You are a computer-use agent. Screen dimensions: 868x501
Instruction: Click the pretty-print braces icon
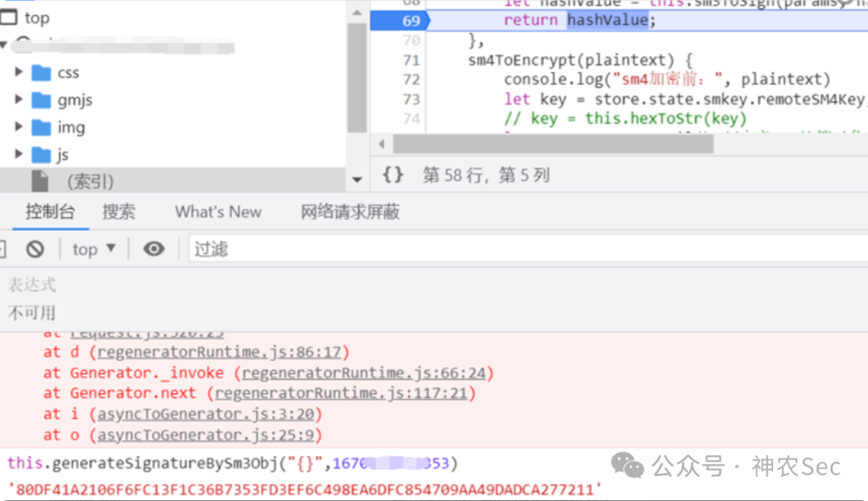[392, 175]
